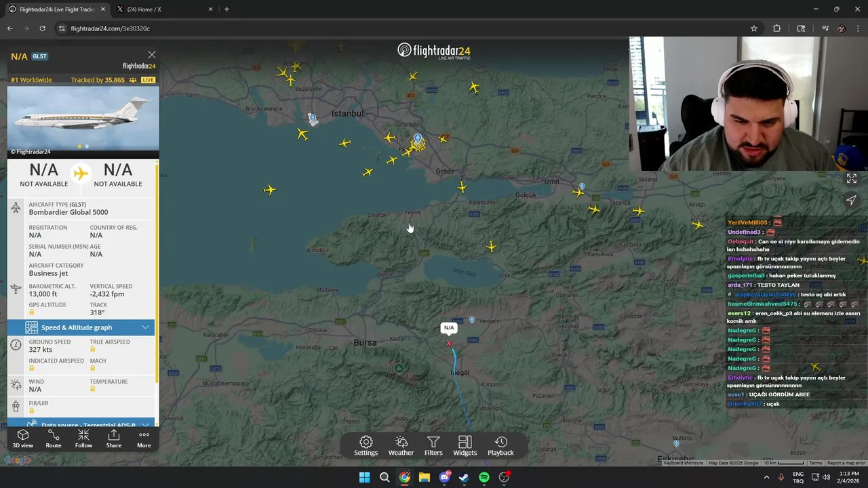Open Windows taskbar search
The width and height of the screenshot is (868, 488).
point(384,477)
